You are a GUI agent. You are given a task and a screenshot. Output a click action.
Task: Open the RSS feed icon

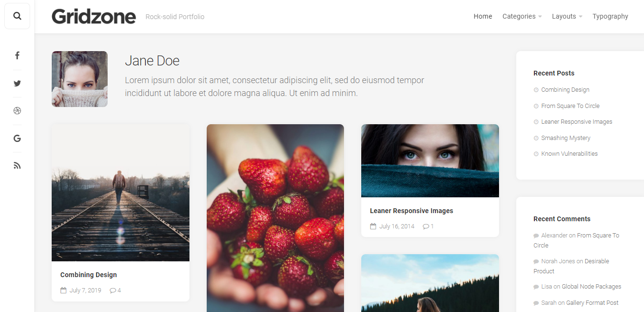pyautogui.click(x=17, y=166)
